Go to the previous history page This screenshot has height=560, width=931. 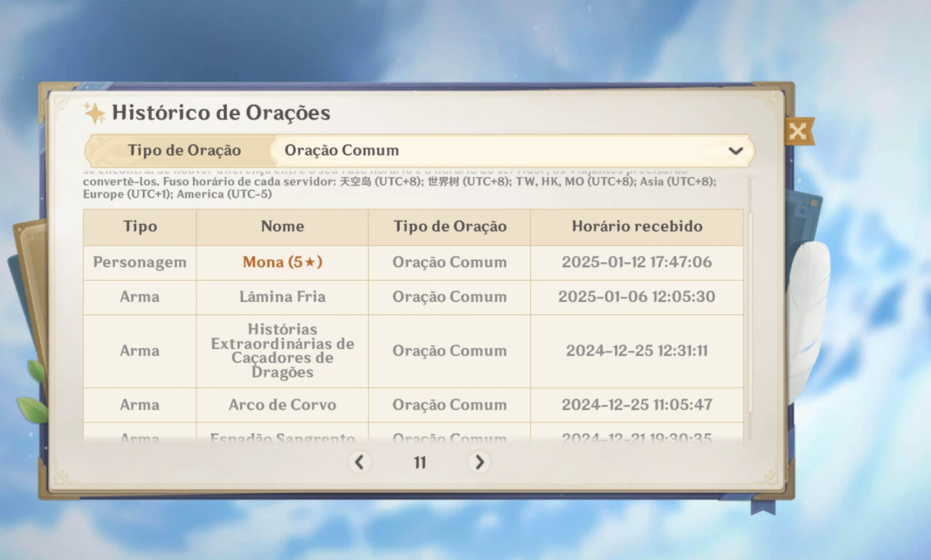coord(359,462)
